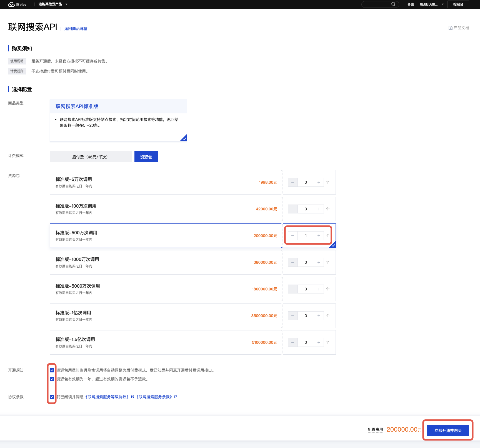Click the Tencent Cloud logo

pos(17,4)
